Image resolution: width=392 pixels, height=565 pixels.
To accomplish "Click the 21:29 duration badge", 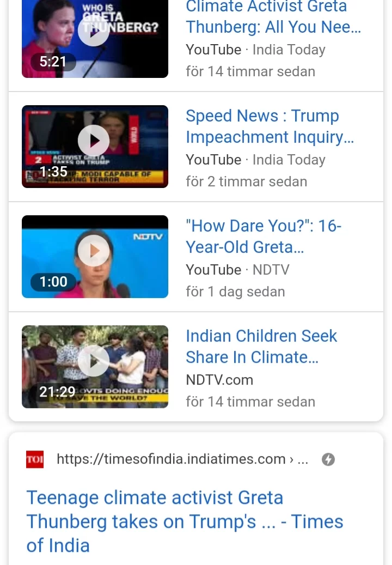I will (57, 392).
